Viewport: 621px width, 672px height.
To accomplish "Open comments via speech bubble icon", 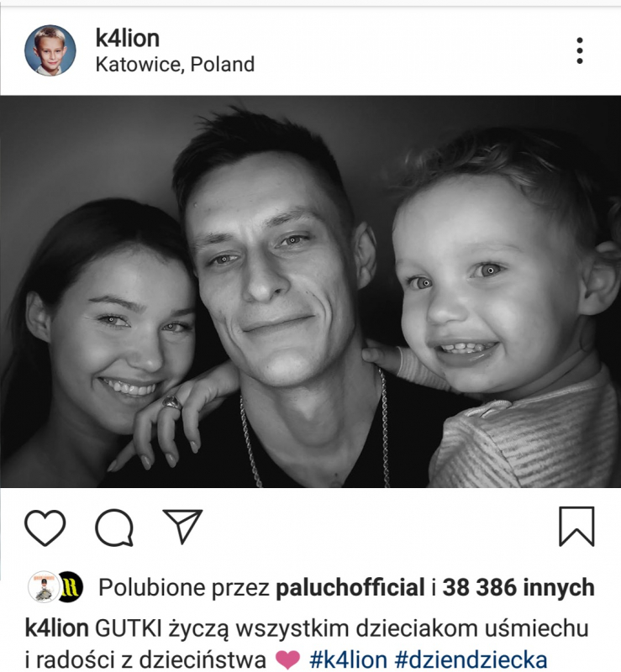I will [114, 528].
